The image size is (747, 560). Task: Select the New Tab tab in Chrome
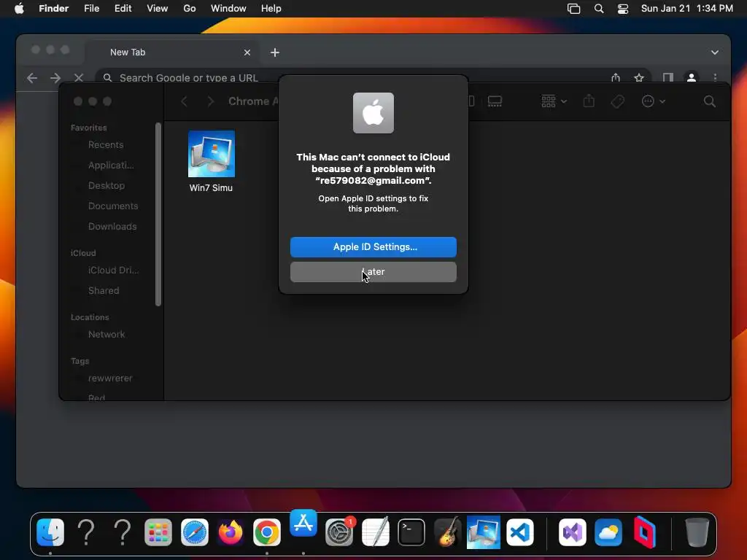coord(172,52)
